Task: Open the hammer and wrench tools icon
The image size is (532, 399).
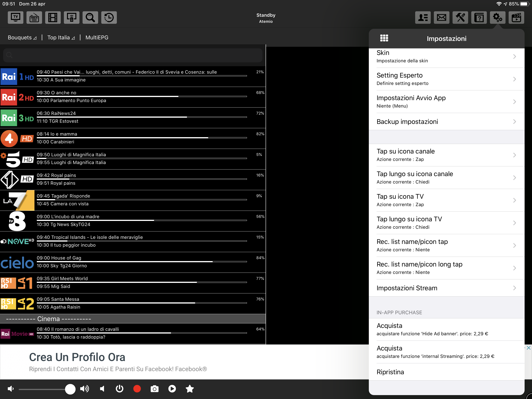Action: pyautogui.click(x=460, y=17)
